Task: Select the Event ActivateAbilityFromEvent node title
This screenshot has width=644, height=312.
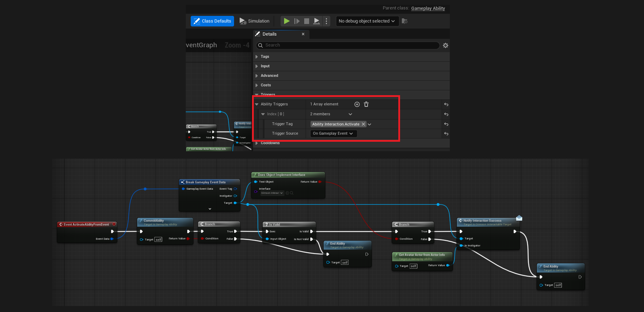Action: tap(86, 225)
